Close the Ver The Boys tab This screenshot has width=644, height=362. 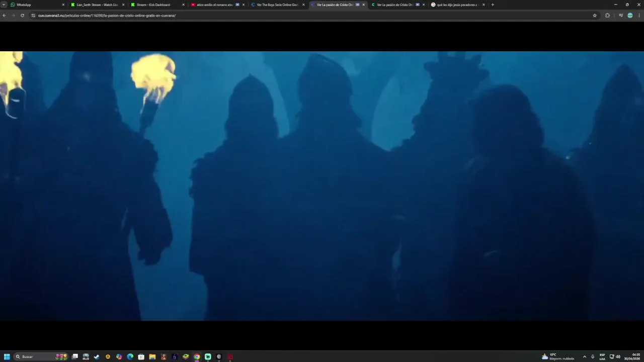303,5
